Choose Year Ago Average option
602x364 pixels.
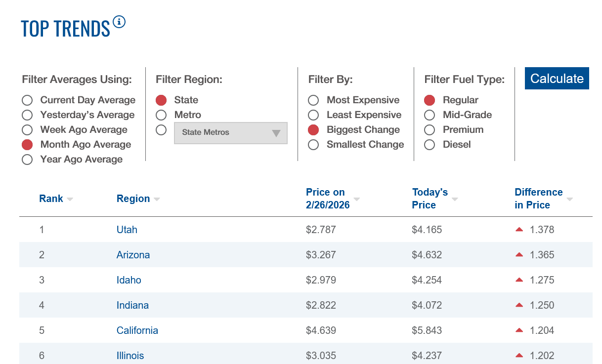coord(27,160)
